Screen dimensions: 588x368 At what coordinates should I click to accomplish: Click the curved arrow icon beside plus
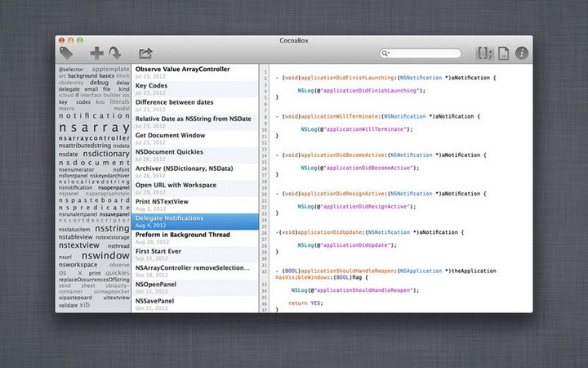[x=115, y=53]
